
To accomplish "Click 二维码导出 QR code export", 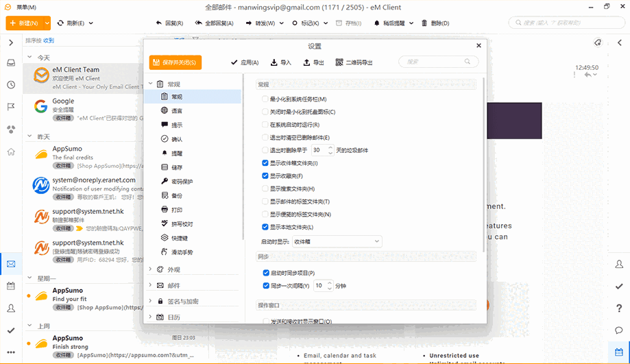I will (x=354, y=62).
